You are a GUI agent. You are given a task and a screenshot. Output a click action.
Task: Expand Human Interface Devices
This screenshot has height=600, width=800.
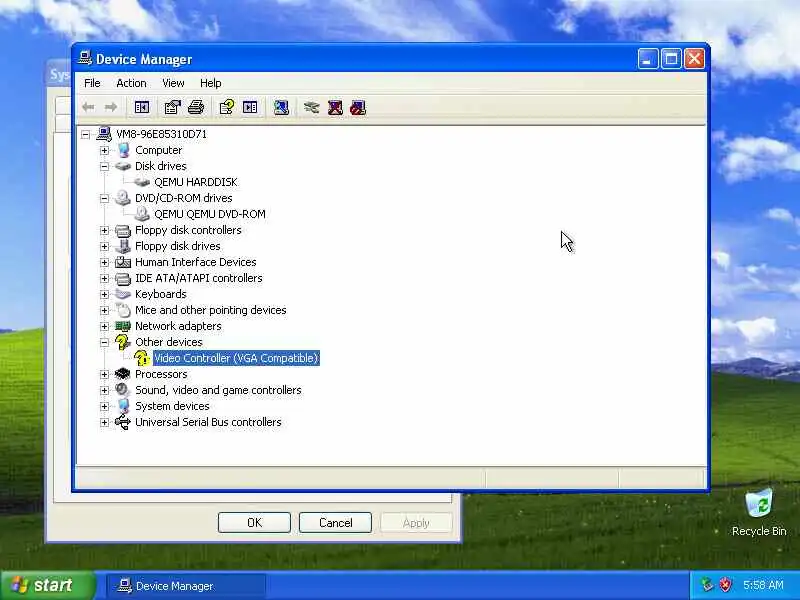pyautogui.click(x=105, y=263)
